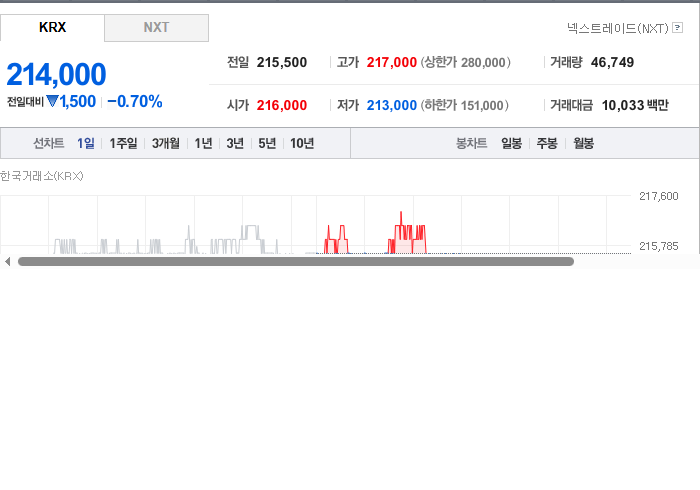Screen dimensions: 700x490
Task: Click the current price 214,000
Action: [x=56, y=75]
